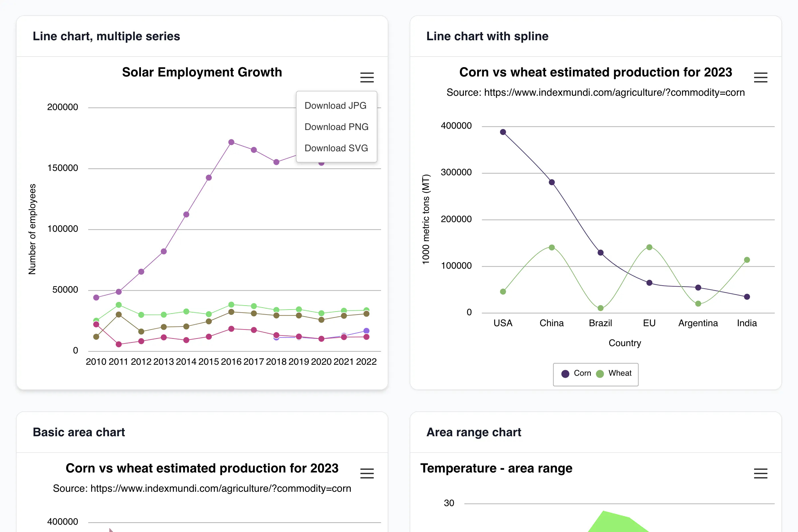Viewport: 798px width, 532px height.
Task: Click the 2014 purple series data point
Action: [x=186, y=214]
